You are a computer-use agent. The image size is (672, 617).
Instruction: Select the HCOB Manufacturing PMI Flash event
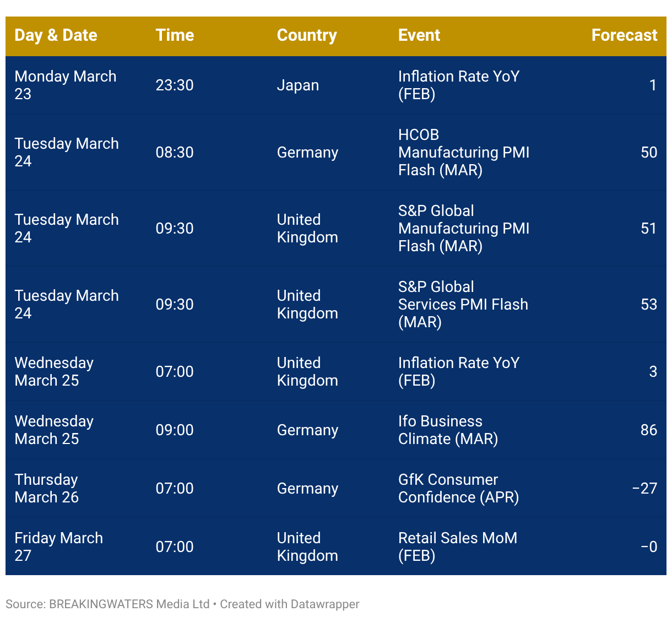(x=464, y=152)
